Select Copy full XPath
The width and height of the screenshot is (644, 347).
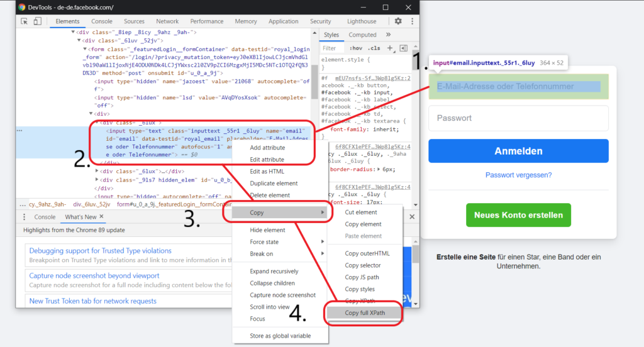pyautogui.click(x=365, y=312)
